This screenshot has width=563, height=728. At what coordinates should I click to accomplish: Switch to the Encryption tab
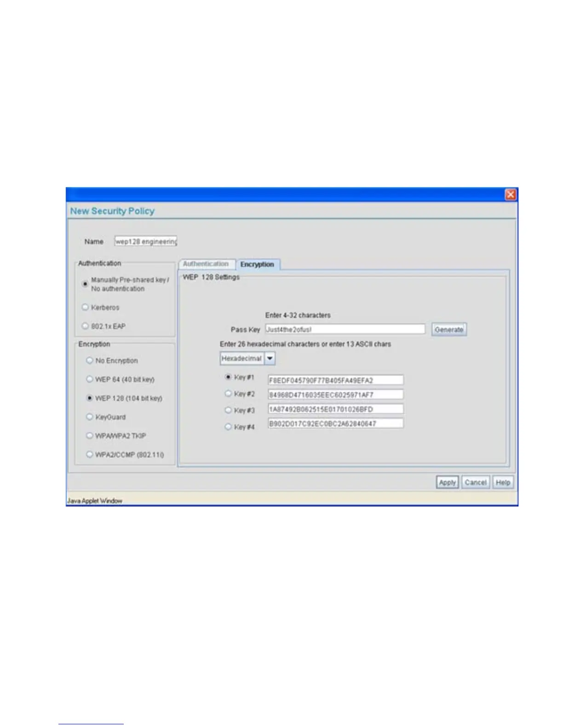pyautogui.click(x=257, y=264)
